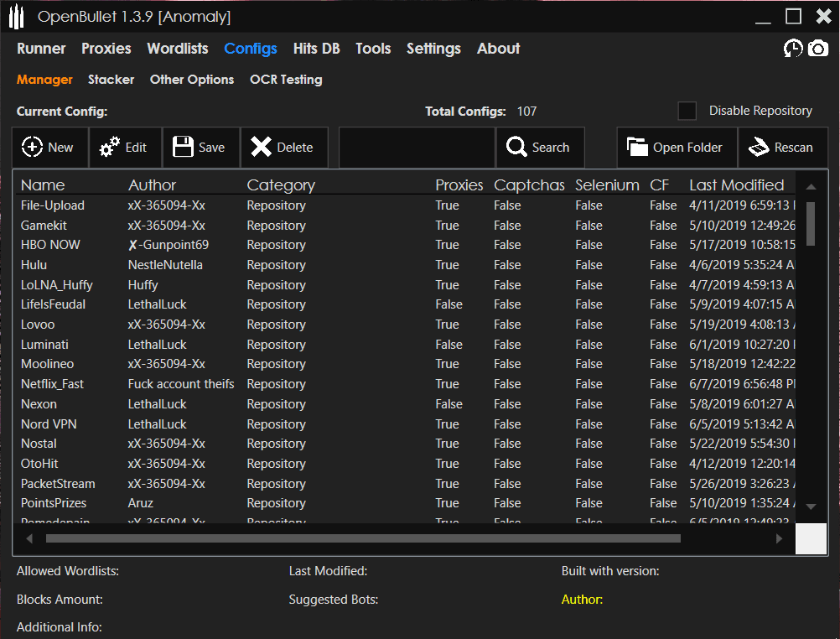Image resolution: width=840 pixels, height=639 pixels.
Task: Sort by the Last Modified column header
Action: point(735,184)
